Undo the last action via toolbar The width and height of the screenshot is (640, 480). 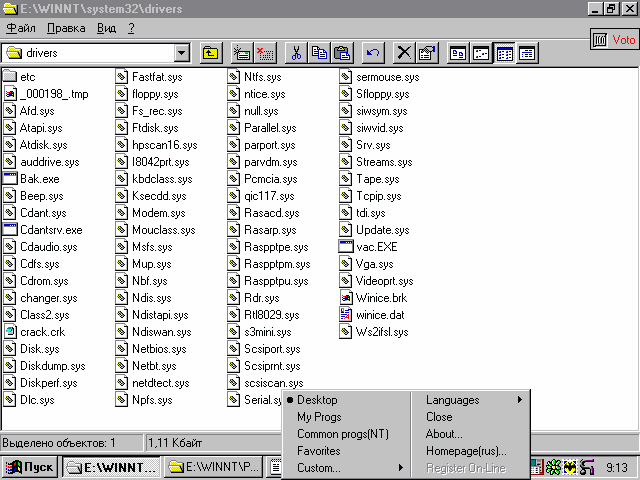[x=373, y=53]
